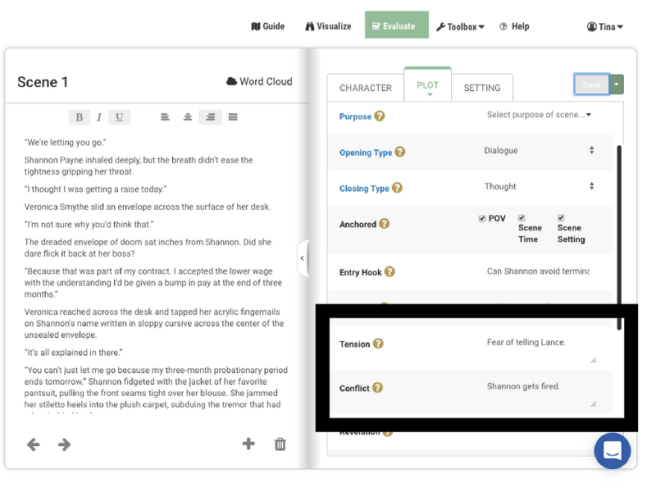This screenshot has width=656, height=492.
Task: Justify the scene text alignment
Action: click(233, 118)
